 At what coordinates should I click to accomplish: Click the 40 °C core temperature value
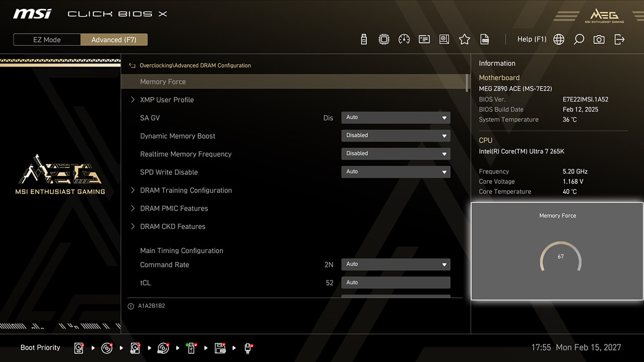point(570,192)
